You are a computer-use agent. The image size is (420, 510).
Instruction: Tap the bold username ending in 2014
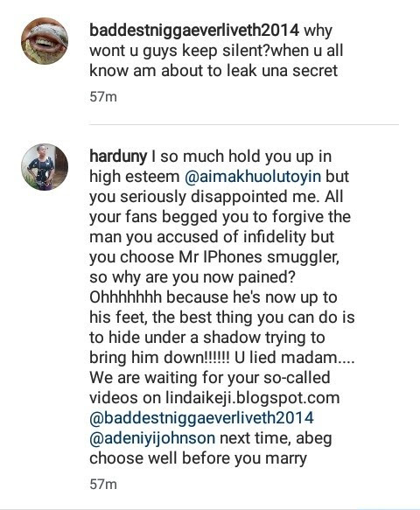(x=194, y=31)
